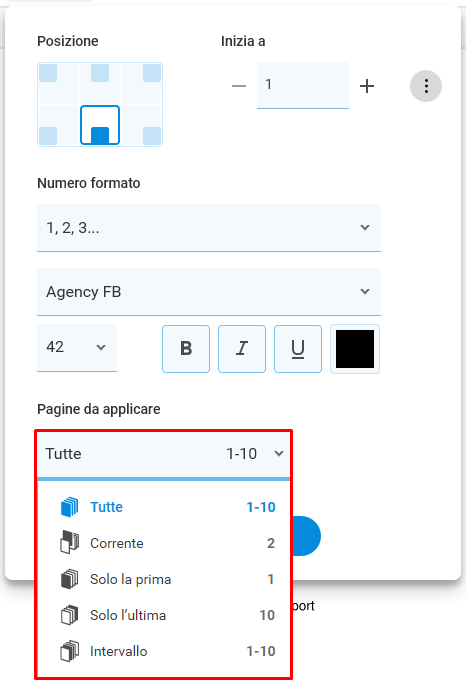This screenshot has width=466, height=684.
Task: Toggle Italic formatting button
Action: coord(242,349)
